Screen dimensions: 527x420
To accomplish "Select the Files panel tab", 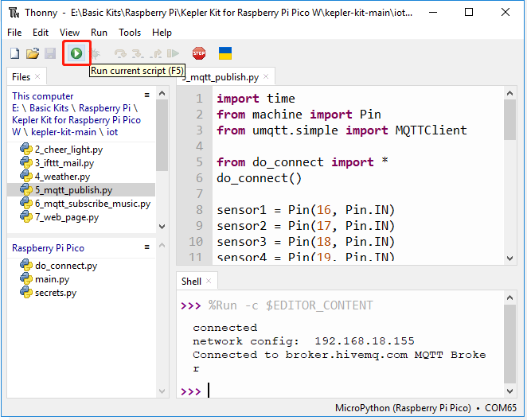I will click(x=21, y=77).
